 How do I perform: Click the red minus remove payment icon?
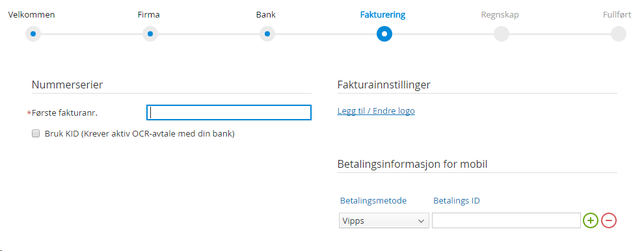(609, 220)
